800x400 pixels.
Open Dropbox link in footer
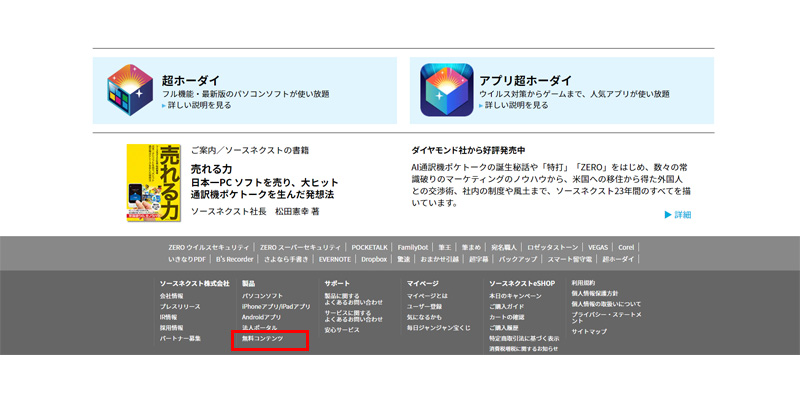[374, 259]
